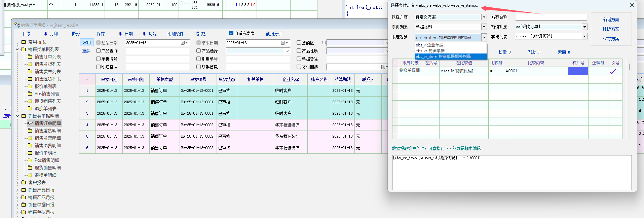This screenshot has width=644, height=218.
Task: Disable the 自适应高度 checkbox
Action: click(231, 33)
